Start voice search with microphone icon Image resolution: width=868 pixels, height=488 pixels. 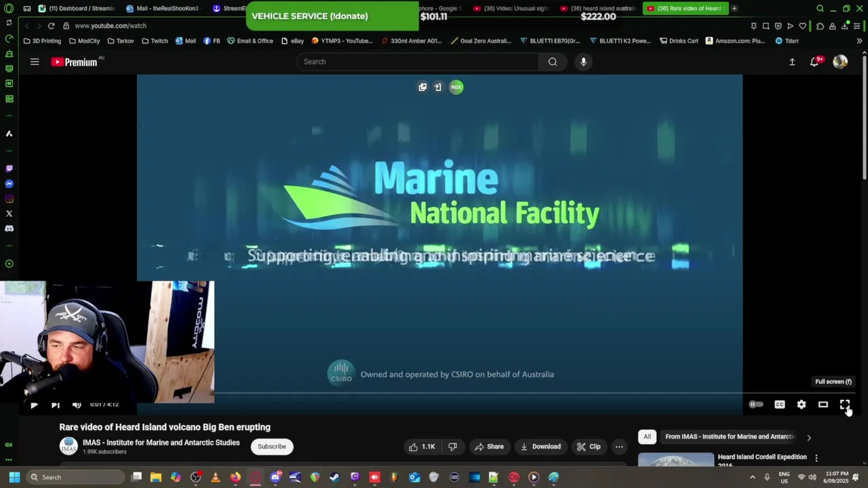[583, 62]
